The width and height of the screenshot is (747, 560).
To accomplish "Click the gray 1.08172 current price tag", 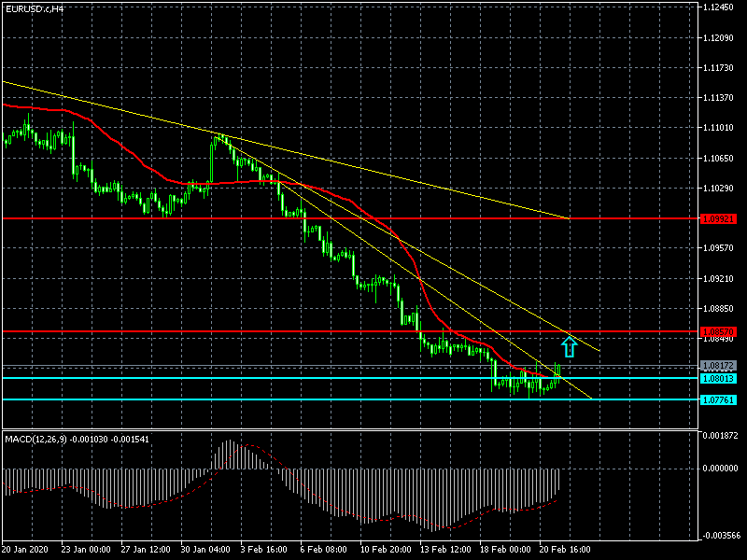I will pos(718,365).
